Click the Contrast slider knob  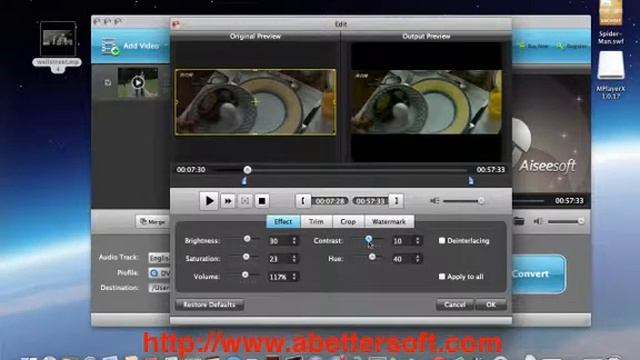(x=369, y=239)
